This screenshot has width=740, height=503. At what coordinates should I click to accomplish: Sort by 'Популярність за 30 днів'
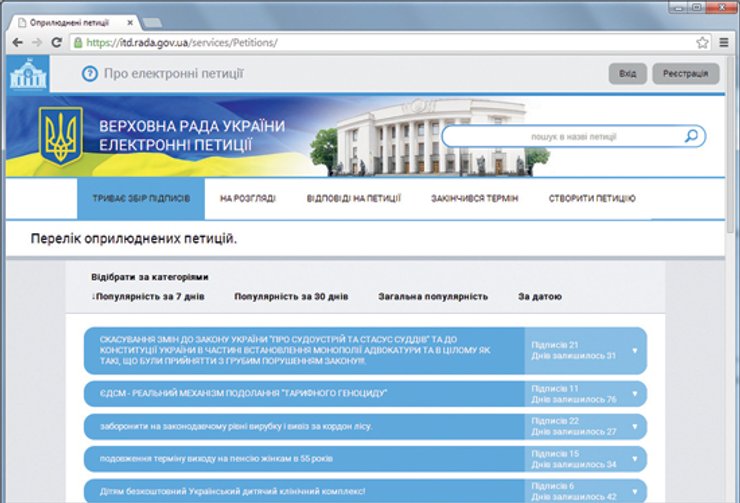(x=291, y=297)
